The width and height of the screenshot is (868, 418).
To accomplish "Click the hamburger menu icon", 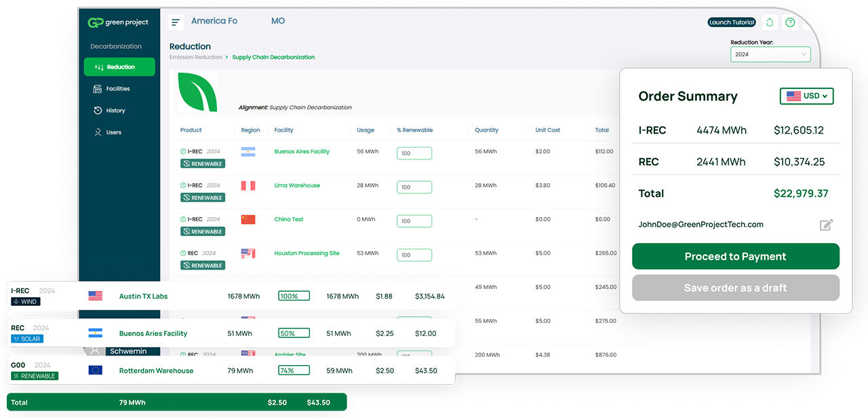I will [176, 22].
